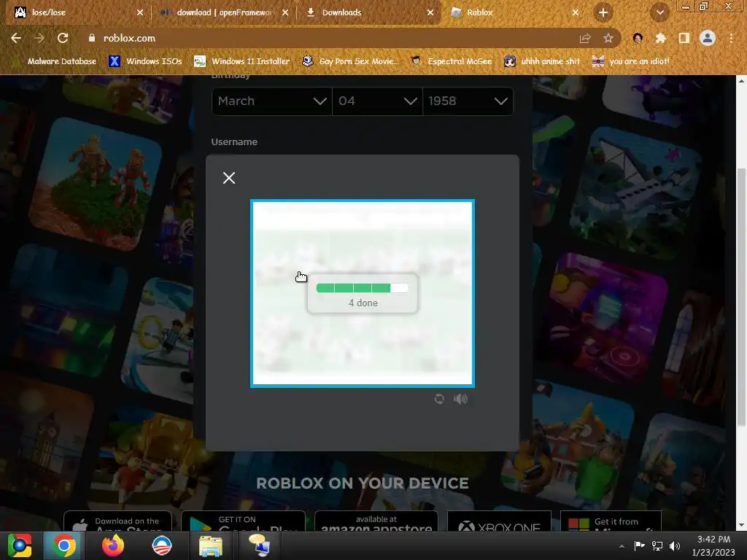Close the captcha verification dialog
Screen dimensions: 747x560
[229, 178]
